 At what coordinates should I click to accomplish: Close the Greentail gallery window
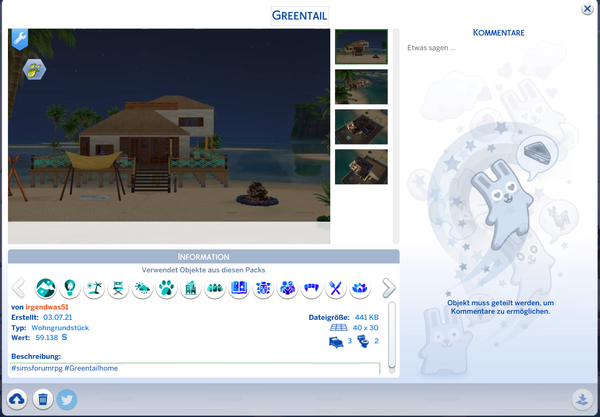pos(587,9)
